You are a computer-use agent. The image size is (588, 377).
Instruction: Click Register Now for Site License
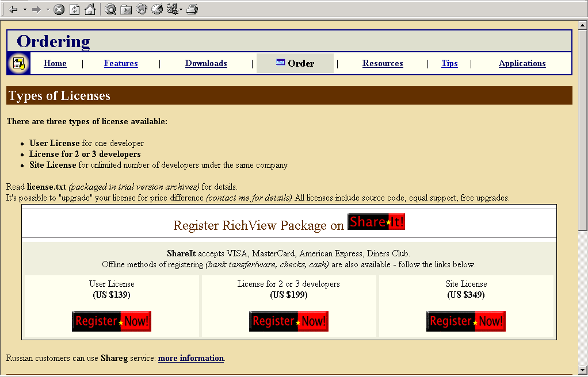[x=466, y=321]
